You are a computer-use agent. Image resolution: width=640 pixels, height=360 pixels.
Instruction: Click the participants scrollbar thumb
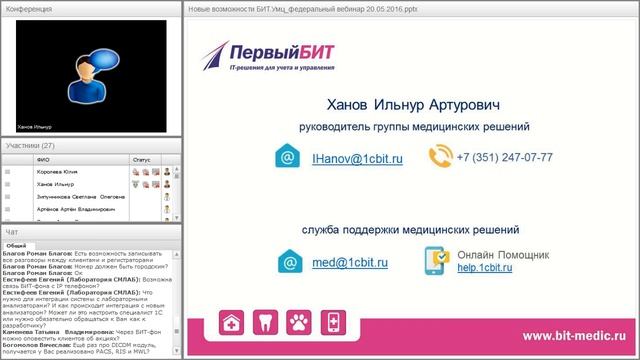pos(177,176)
